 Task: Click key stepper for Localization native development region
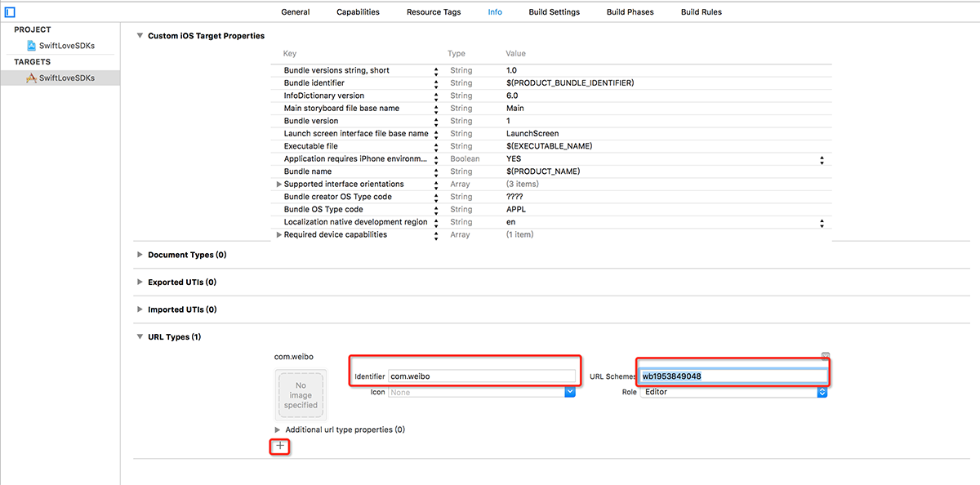tap(436, 222)
